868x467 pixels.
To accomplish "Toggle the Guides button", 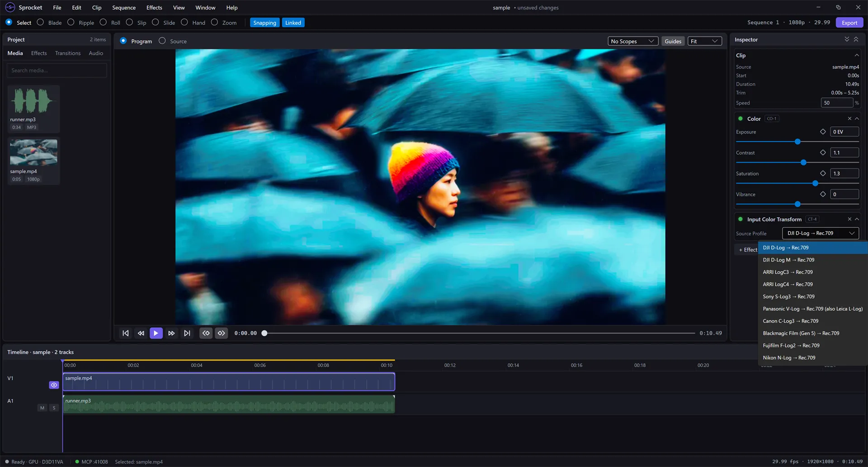I will [x=673, y=41].
